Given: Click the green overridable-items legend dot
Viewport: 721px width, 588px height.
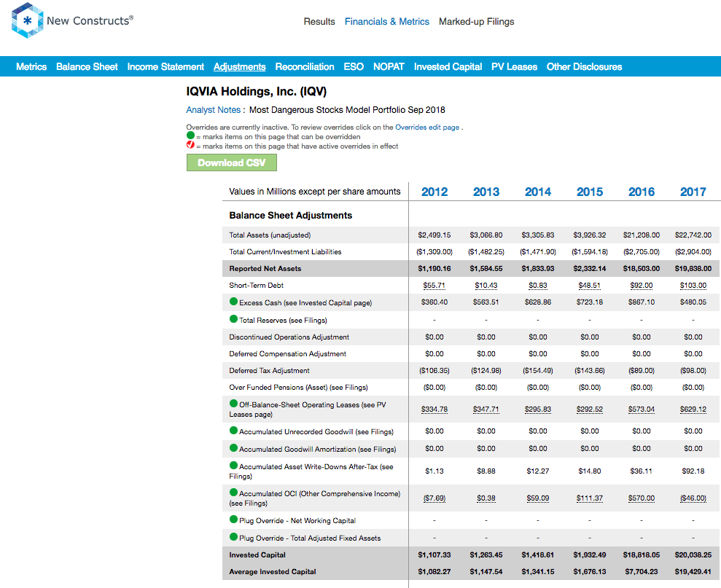Looking at the screenshot, I should click(190, 136).
